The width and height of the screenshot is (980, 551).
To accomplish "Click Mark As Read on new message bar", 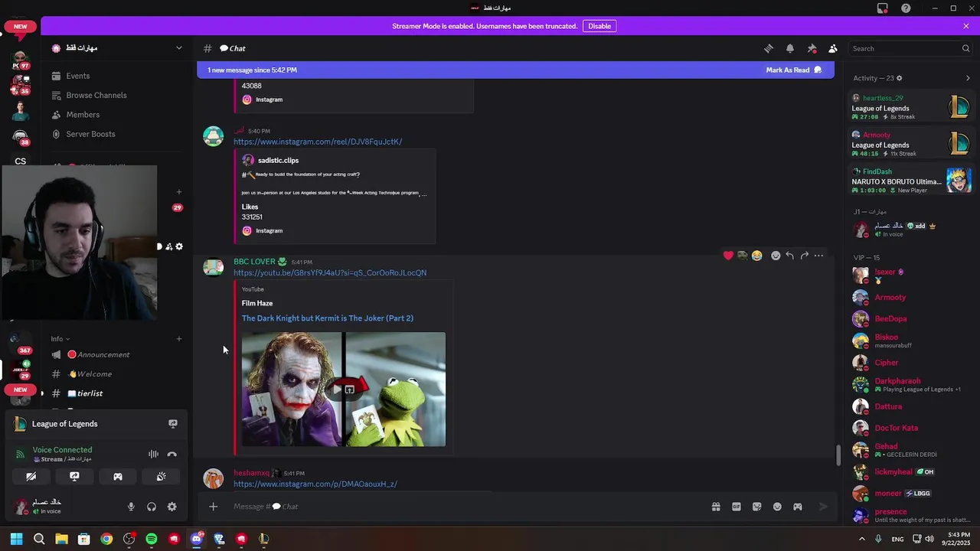I will [x=793, y=70].
